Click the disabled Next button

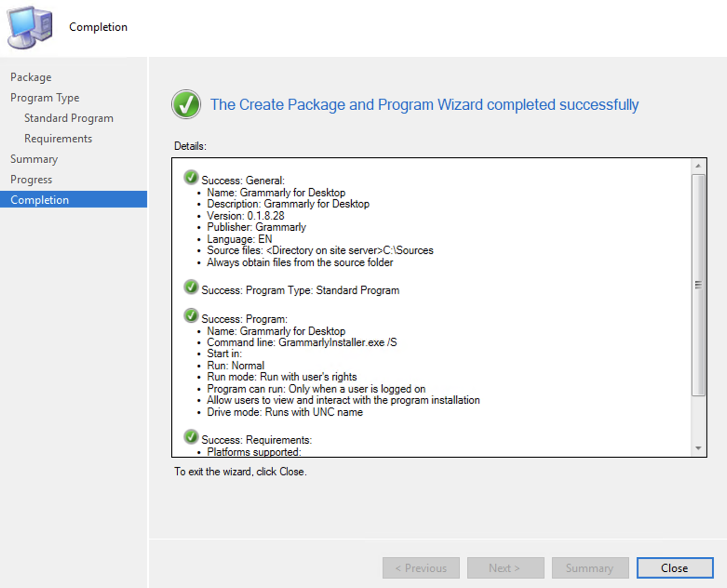click(505, 568)
